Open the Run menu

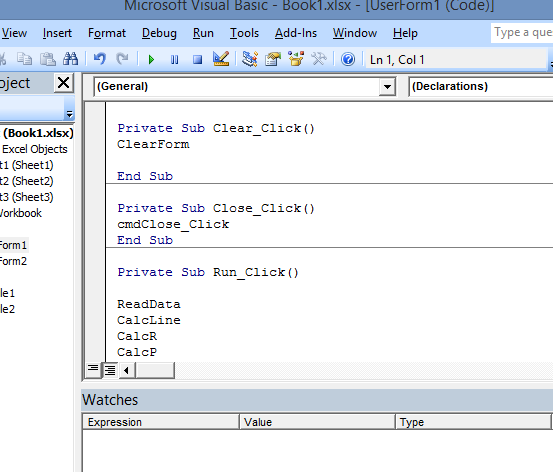click(x=203, y=33)
